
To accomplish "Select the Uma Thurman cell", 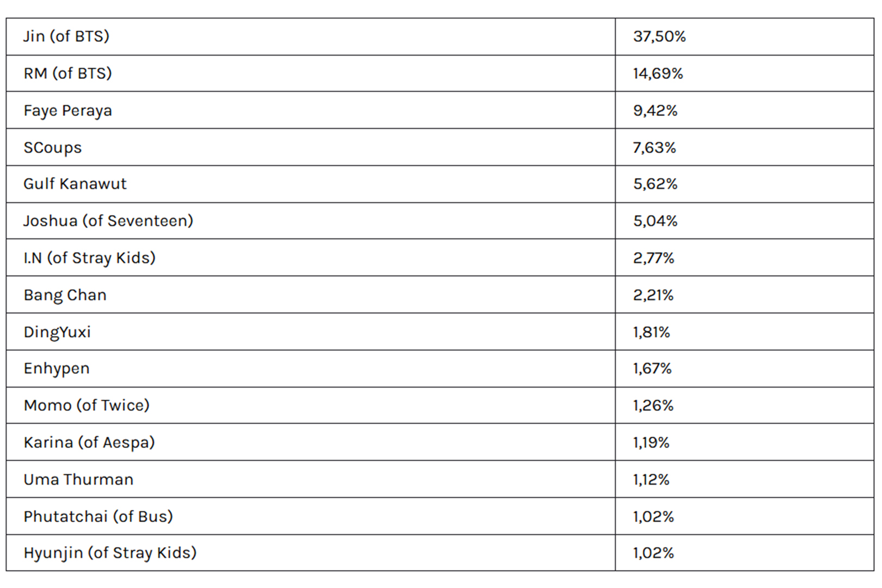I will 78,480.
